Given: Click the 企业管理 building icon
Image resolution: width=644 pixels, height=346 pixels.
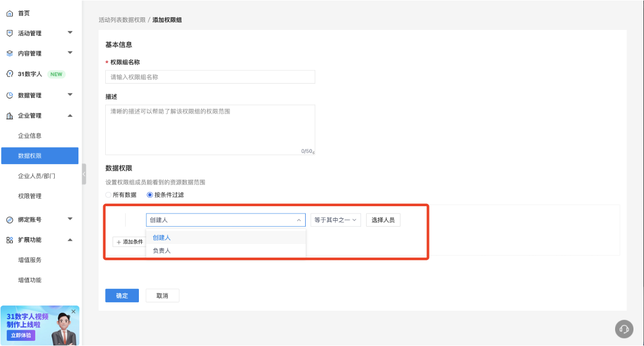Looking at the screenshot, I should pos(9,116).
